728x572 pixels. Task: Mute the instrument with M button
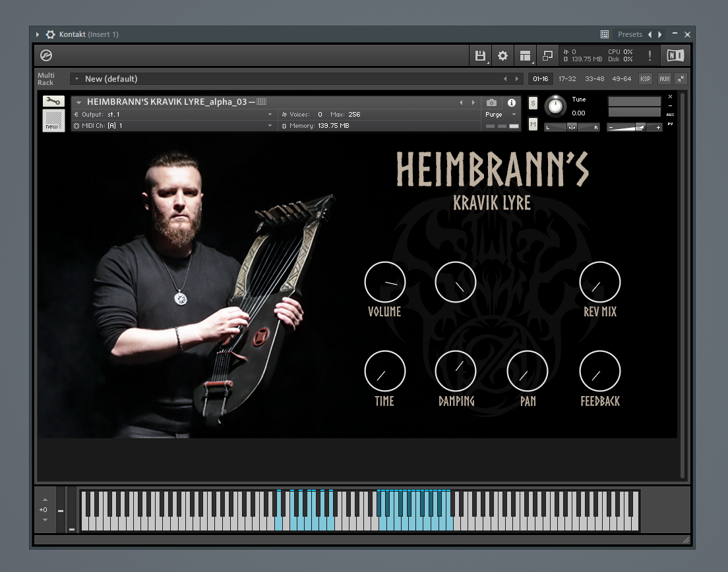(533, 124)
